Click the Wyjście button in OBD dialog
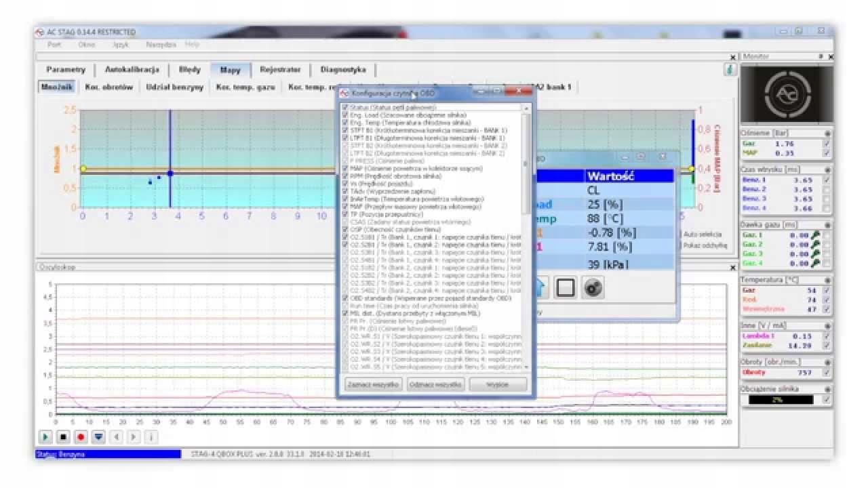 [x=498, y=384]
